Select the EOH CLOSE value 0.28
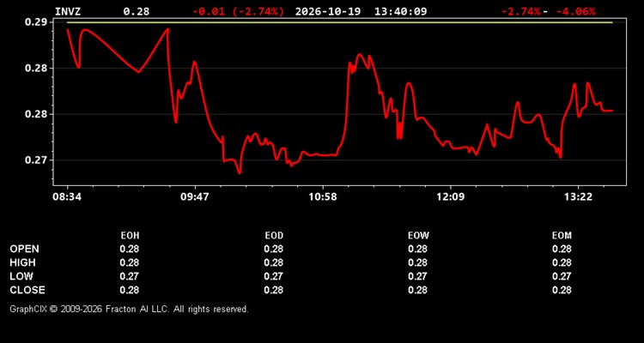Screen dimensions: 644x343 pos(130,290)
